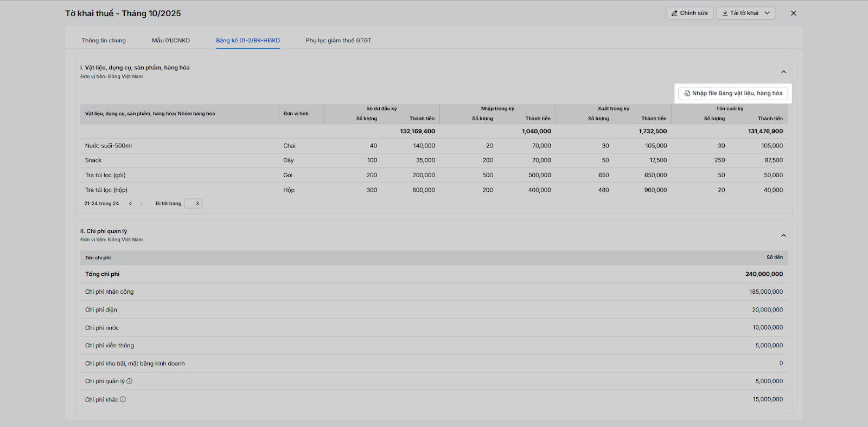Switch to the Thông tin chung tab
868x427 pixels.
click(x=104, y=41)
